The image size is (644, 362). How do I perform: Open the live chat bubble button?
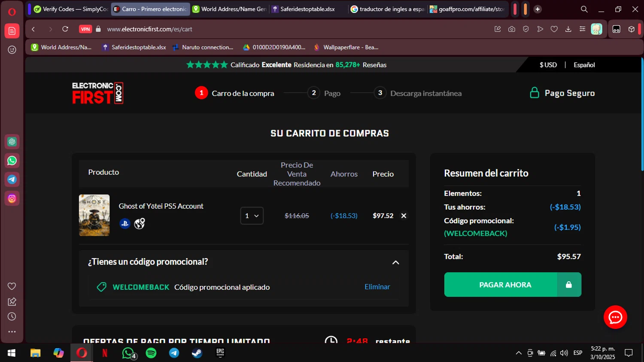click(x=615, y=317)
